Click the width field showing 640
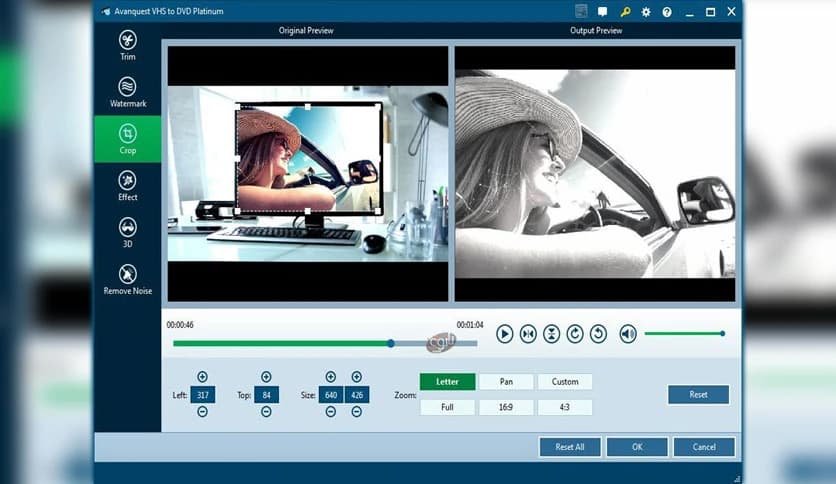Viewport: 836px width, 484px height. coord(331,395)
